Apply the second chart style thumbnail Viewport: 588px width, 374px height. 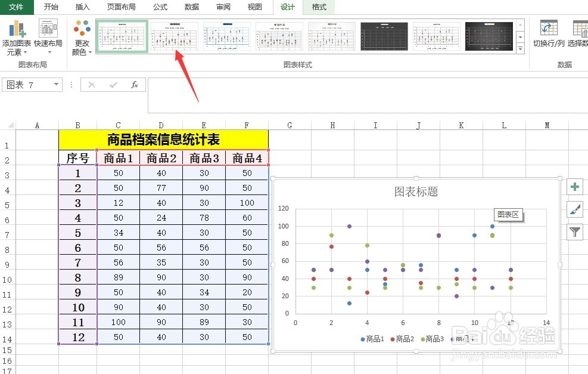175,36
